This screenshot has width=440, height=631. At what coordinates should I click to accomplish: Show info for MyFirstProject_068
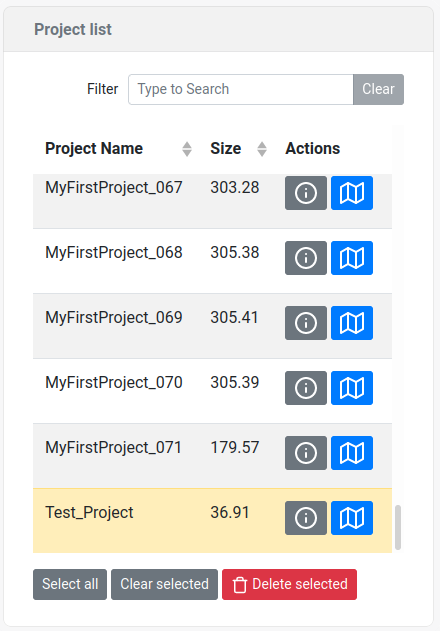(306, 258)
